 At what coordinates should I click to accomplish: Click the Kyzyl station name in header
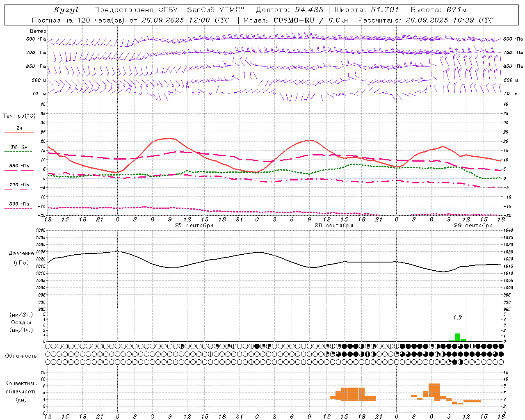(66, 10)
